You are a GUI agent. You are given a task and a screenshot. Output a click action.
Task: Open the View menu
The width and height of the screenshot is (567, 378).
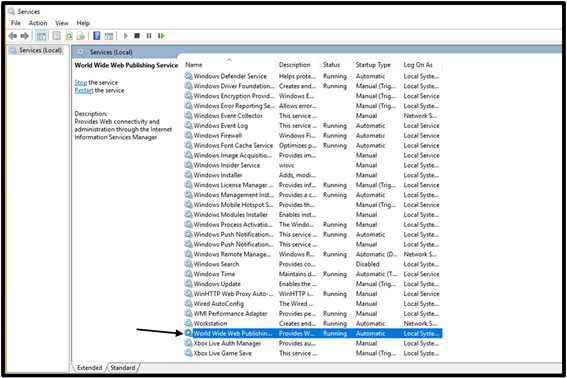[x=62, y=23]
